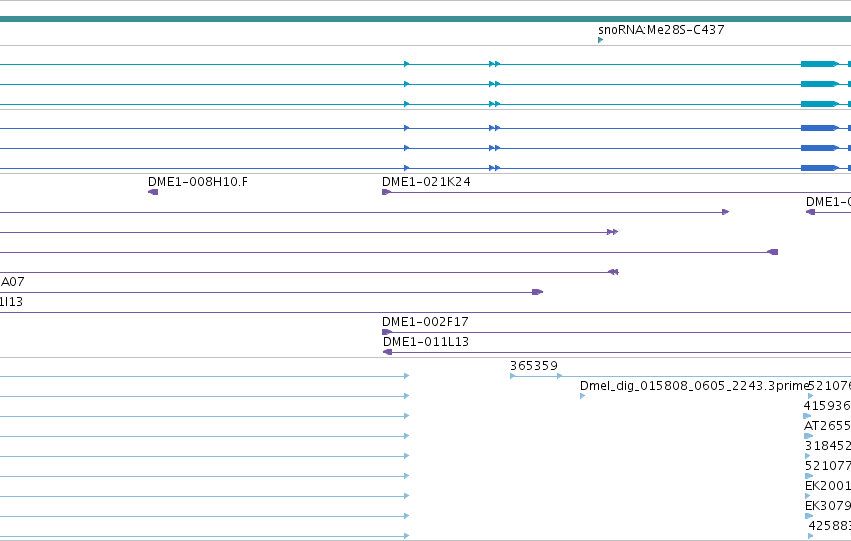The height and width of the screenshot is (541, 851).
Task: Select the Dmel_dig_015808_0605_2243.3prime label
Action: [x=694, y=386]
